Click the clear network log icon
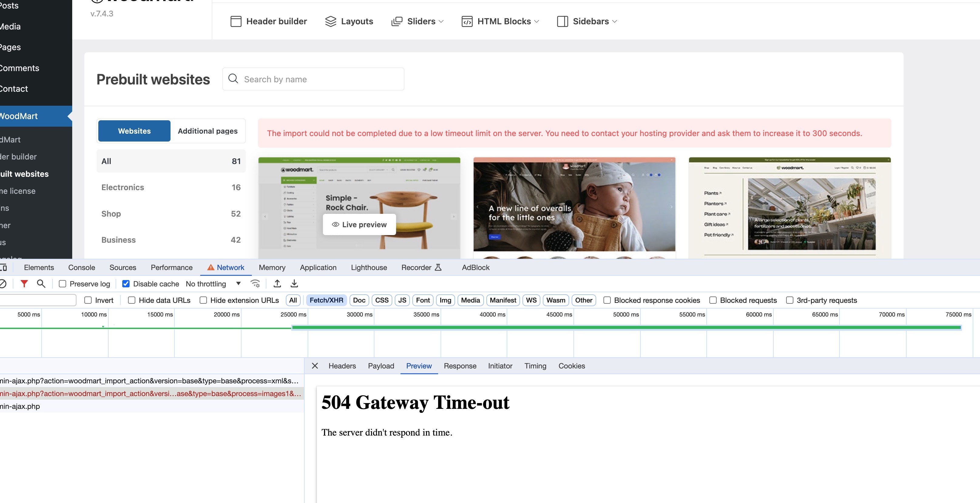Screen dimensions: 980x503 click(x=2, y=284)
